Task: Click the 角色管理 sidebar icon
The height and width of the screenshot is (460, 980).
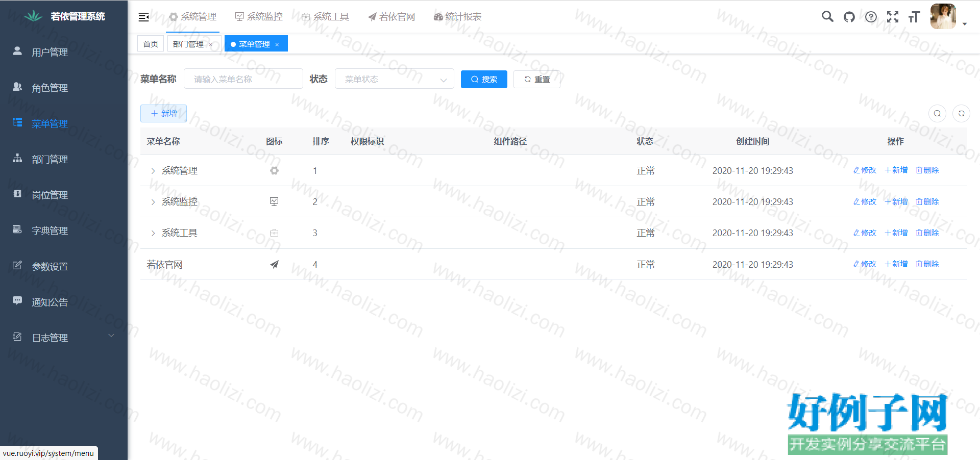Action: click(x=17, y=87)
